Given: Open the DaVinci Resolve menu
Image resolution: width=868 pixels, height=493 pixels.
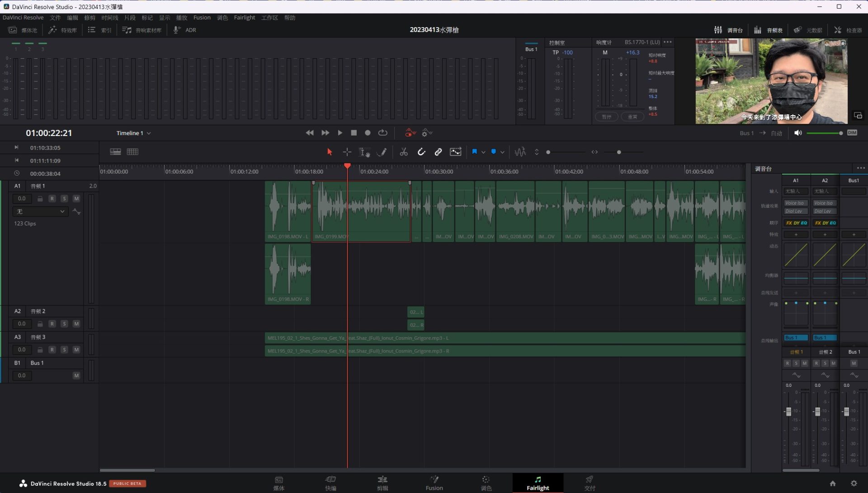Looking at the screenshot, I should 23,18.
